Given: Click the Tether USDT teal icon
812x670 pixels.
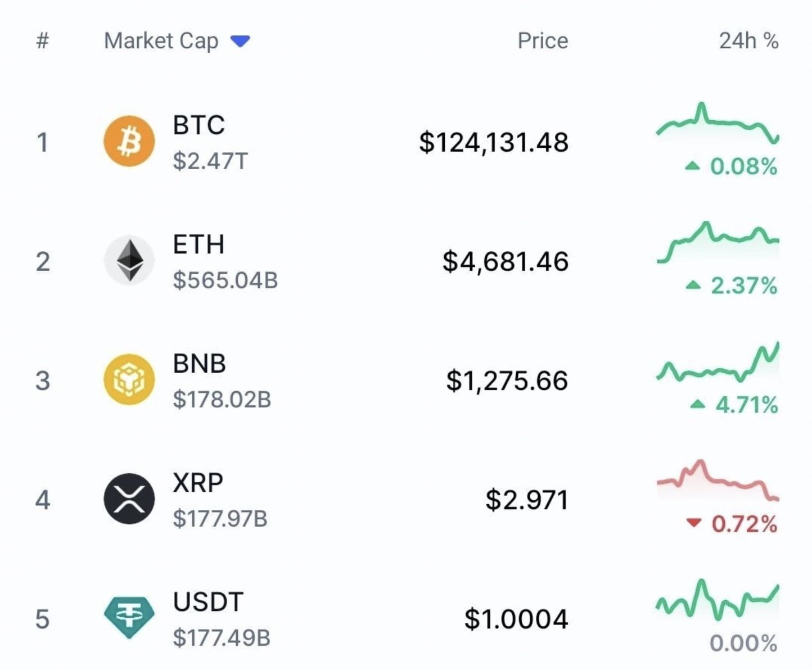Looking at the screenshot, I should point(129,618).
